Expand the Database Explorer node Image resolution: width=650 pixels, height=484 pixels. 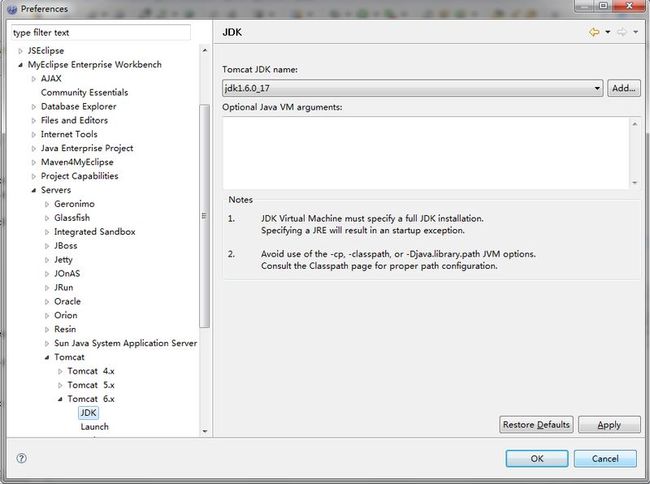(34, 107)
